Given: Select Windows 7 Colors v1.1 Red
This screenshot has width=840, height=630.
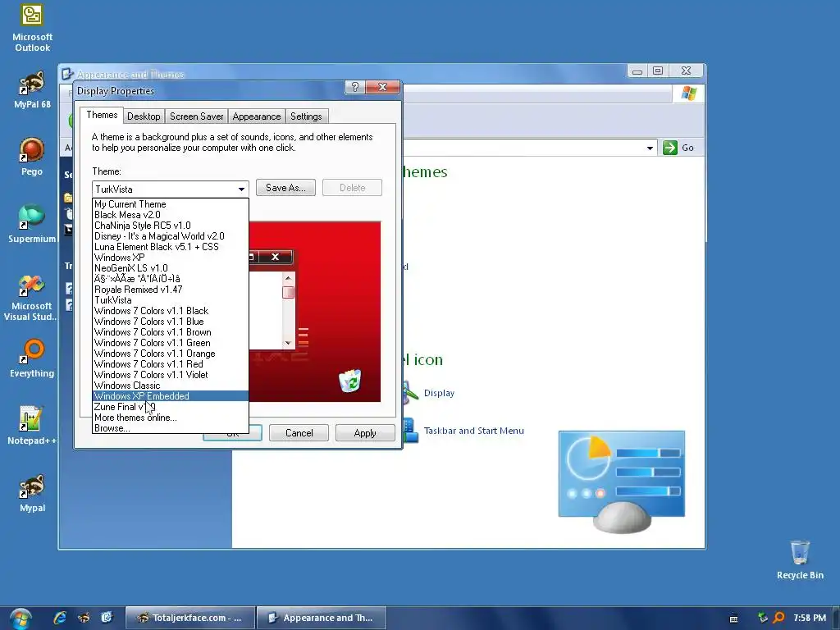Looking at the screenshot, I should pyautogui.click(x=171, y=364).
